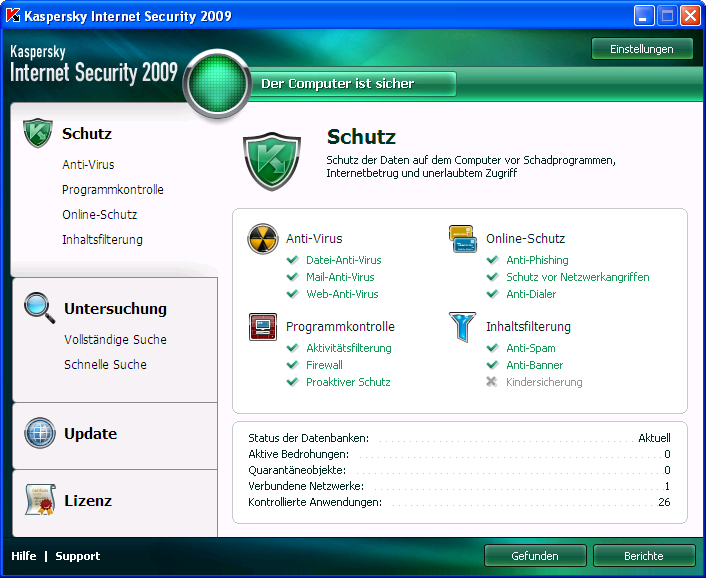Click the Inhaltsfilterung funnel icon
Image resolution: width=706 pixels, height=578 pixels.
462,327
